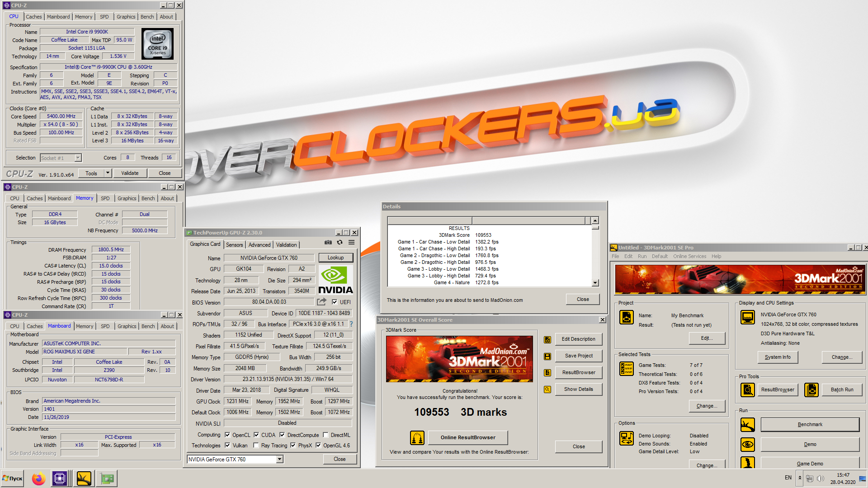
Task: Switch to Sensors tab in GPU-Z
Action: click(x=235, y=245)
